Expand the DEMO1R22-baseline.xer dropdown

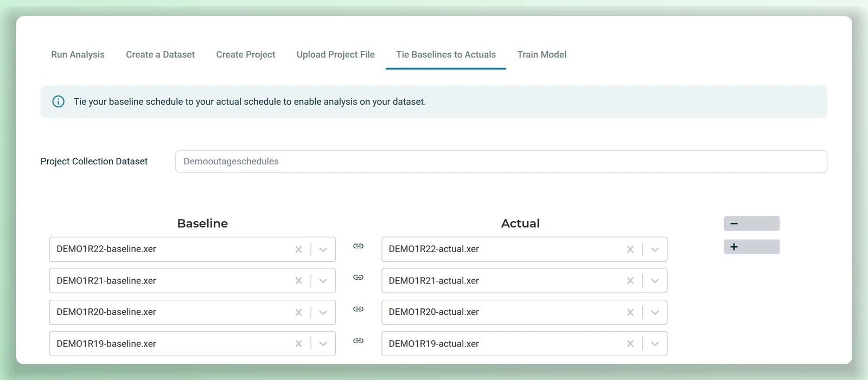[x=323, y=249]
